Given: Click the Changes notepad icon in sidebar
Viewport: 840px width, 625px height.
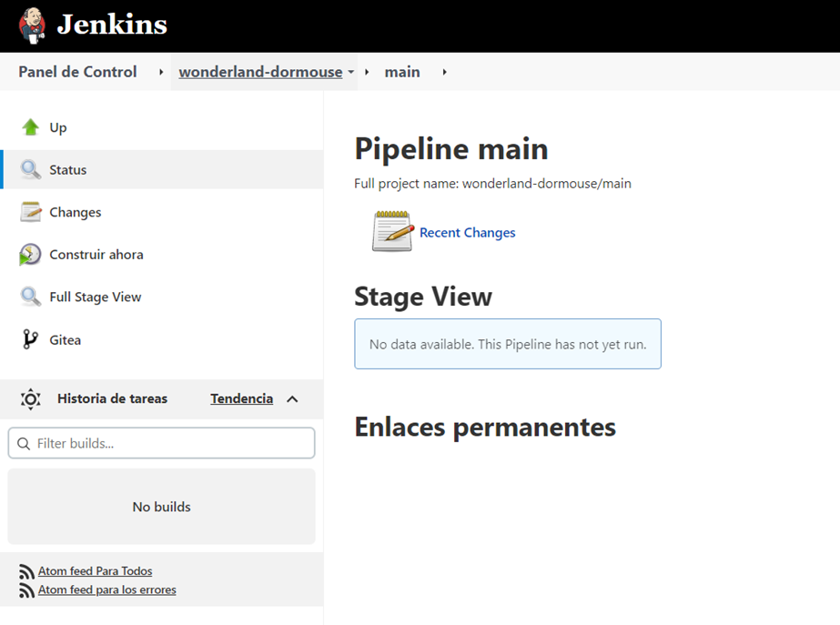Looking at the screenshot, I should pos(31,212).
